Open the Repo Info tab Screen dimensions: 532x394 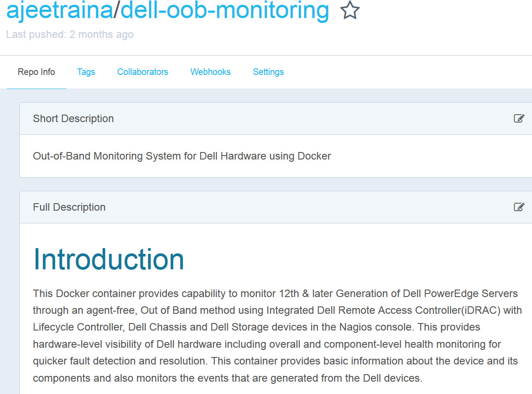36,72
